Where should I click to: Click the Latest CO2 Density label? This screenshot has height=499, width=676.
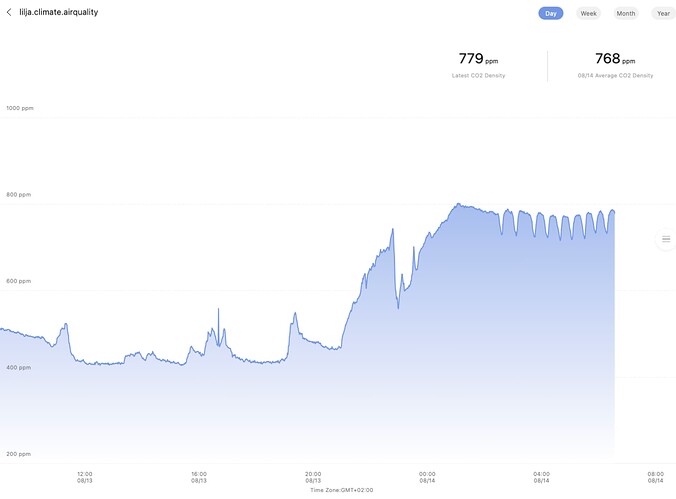[478, 76]
